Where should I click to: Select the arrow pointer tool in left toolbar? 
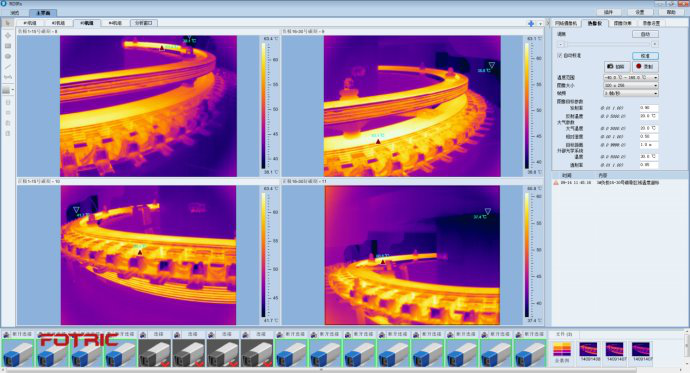7,23
